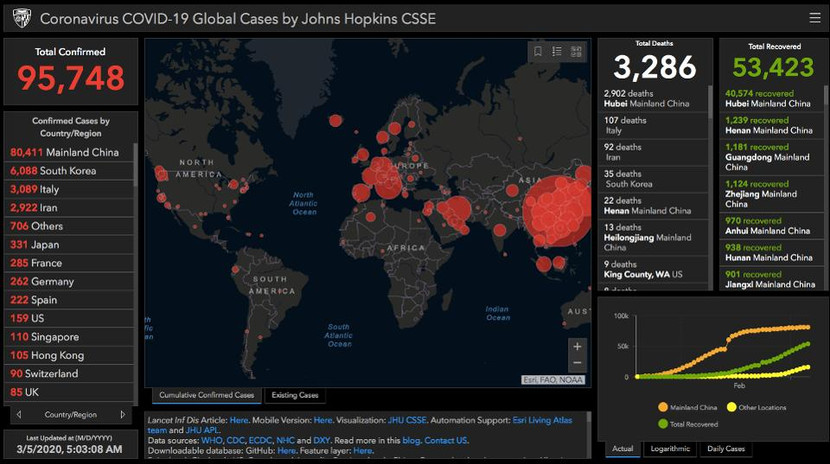Click the WHO data source link
Viewport: 830px width, 464px height.
(x=213, y=440)
